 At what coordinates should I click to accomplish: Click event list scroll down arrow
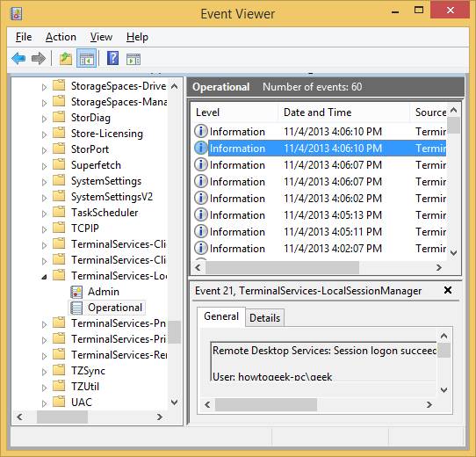(x=453, y=253)
